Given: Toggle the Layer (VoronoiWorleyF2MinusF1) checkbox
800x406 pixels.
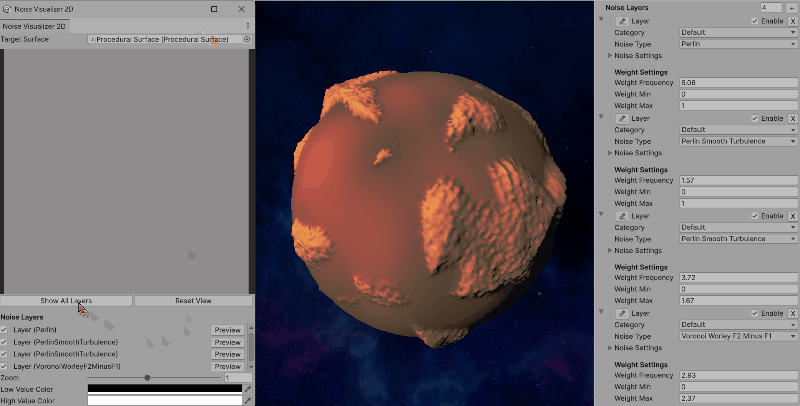Looking at the screenshot, I should click(4, 366).
